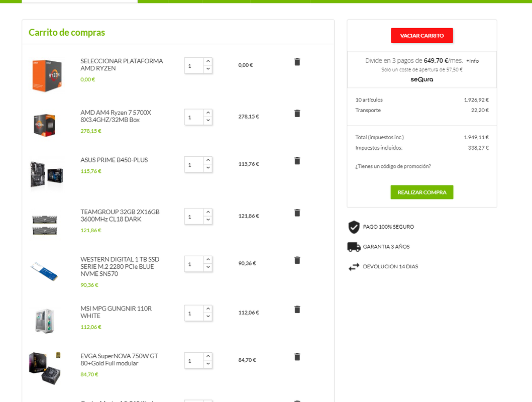Click the 112,06 € line total for MSI case

click(x=249, y=313)
